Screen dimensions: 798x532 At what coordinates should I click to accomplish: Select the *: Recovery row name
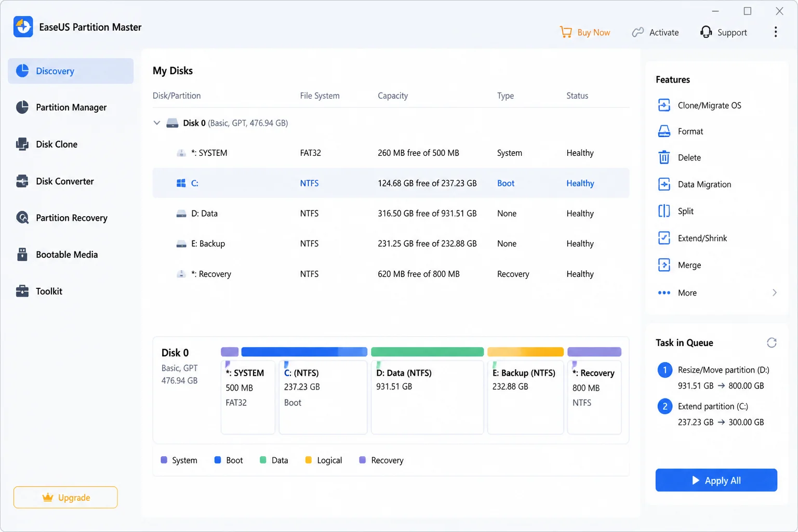[x=211, y=274]
